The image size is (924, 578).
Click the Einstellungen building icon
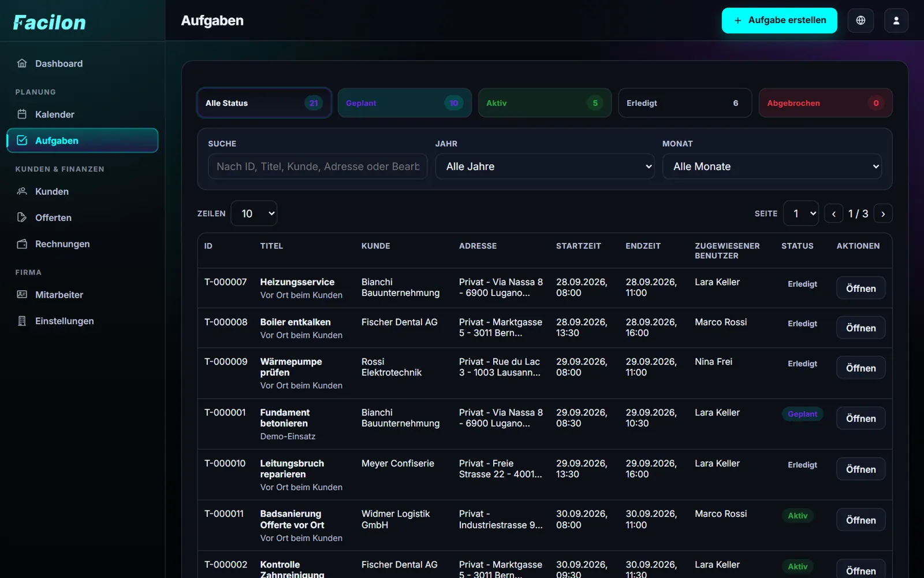click(22, 321)
